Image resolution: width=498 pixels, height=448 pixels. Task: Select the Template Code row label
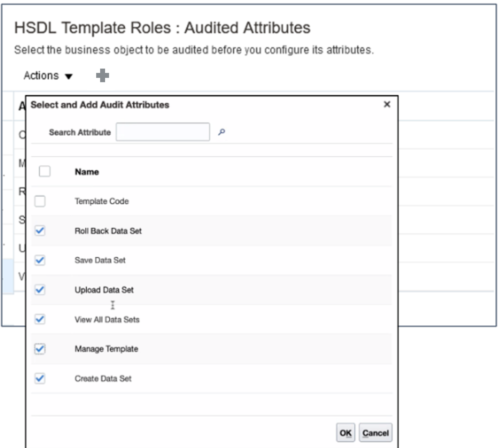pyautogui.click(x=102, y=201)
